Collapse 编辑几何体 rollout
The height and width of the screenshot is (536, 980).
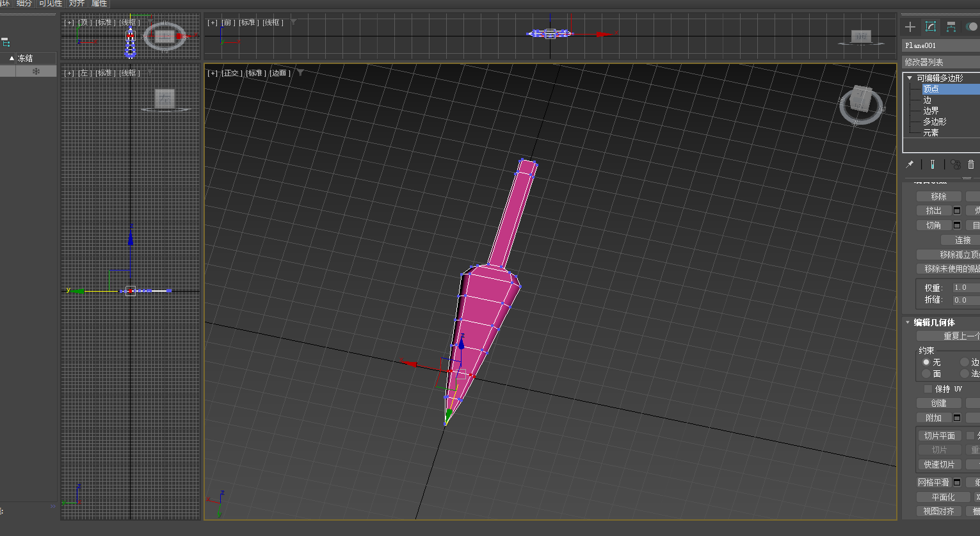(x=908, y=322)
